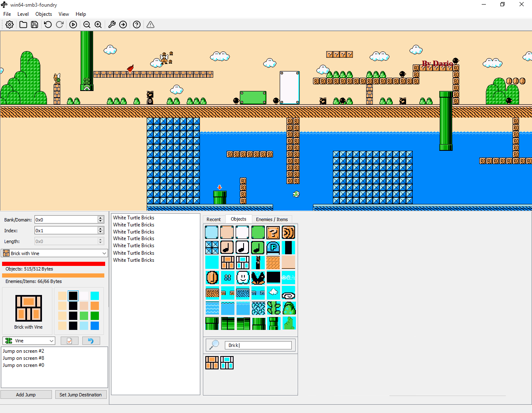Click the orange brick search result
The width and height of the screenshot is (532, 413).
click(x=212, y=363)
